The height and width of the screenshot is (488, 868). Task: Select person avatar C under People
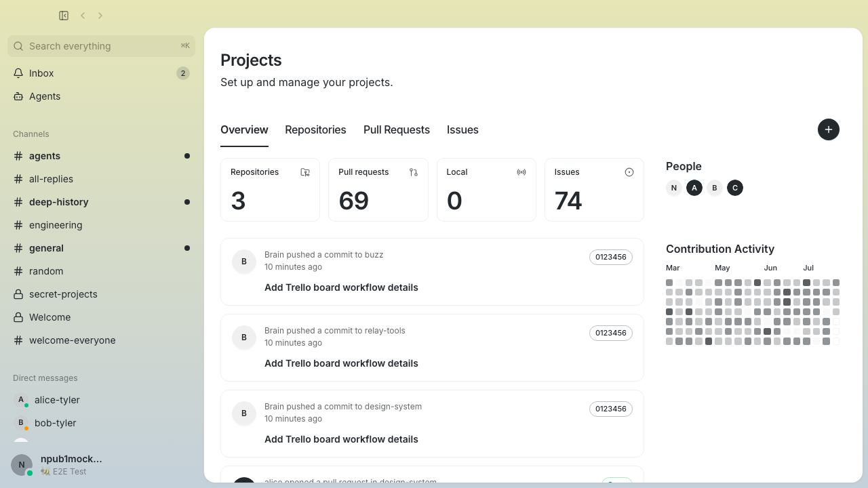[x=735, y=188]
